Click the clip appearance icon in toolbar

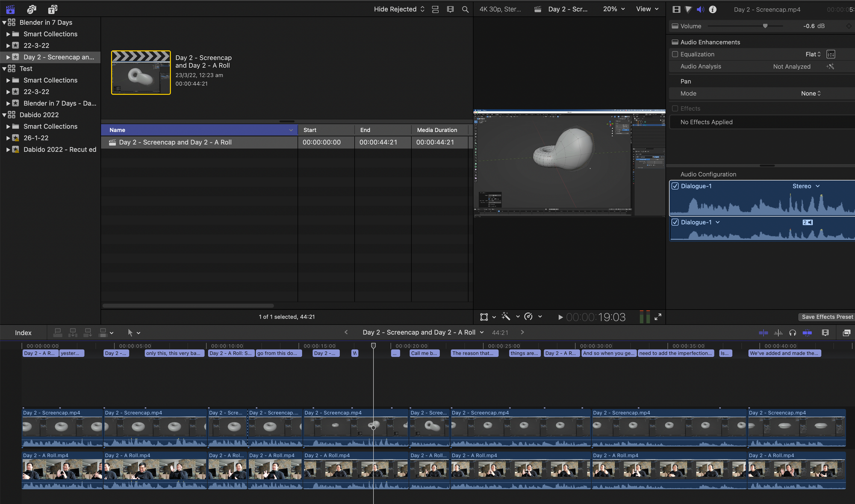click(825, 332)
